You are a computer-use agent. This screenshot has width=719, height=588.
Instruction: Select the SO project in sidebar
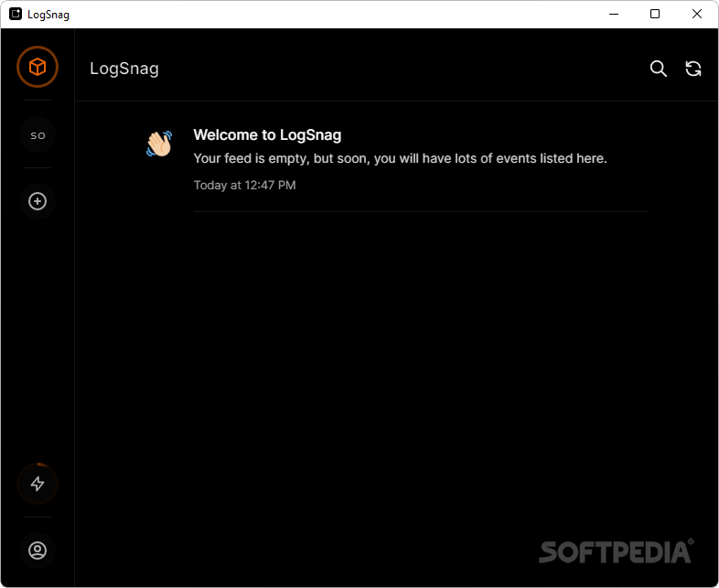coord(38,135)
